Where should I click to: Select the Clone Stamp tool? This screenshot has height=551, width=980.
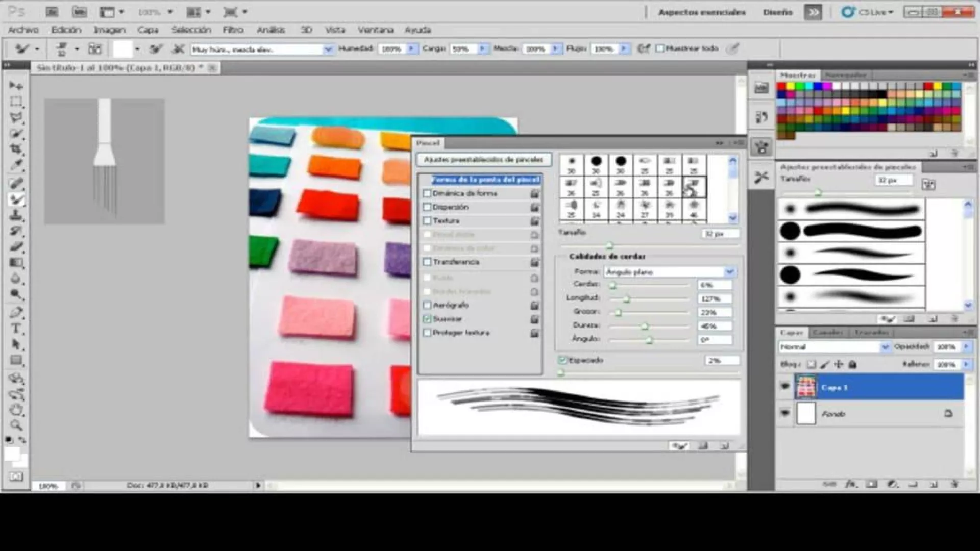[16, 215]
